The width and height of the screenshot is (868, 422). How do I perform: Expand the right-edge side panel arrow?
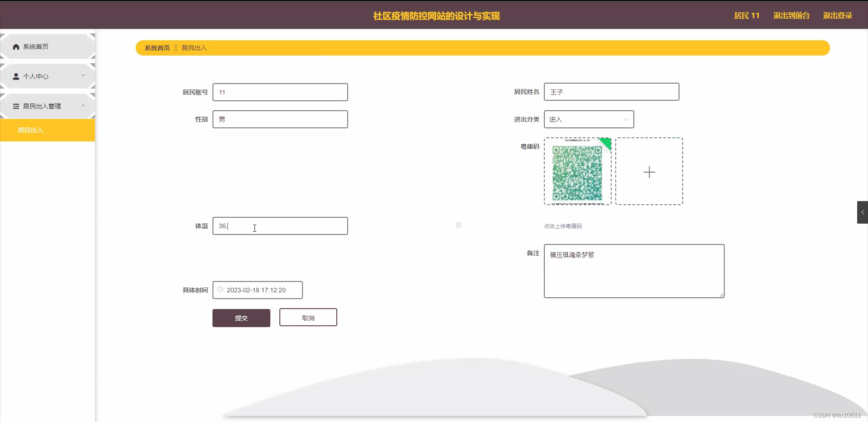coord(863,212)
